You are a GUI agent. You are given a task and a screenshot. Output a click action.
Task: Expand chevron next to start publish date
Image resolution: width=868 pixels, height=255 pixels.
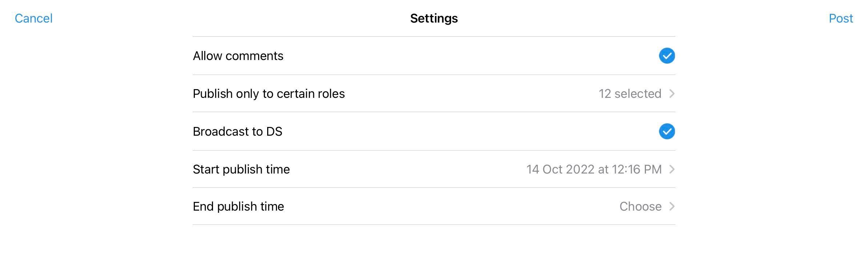tap(672, 169)
